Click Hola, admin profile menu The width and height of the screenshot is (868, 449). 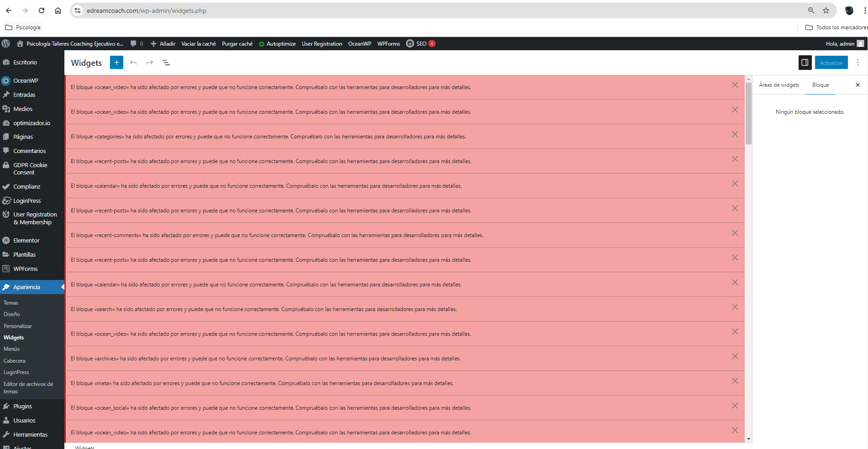point(845,44)
